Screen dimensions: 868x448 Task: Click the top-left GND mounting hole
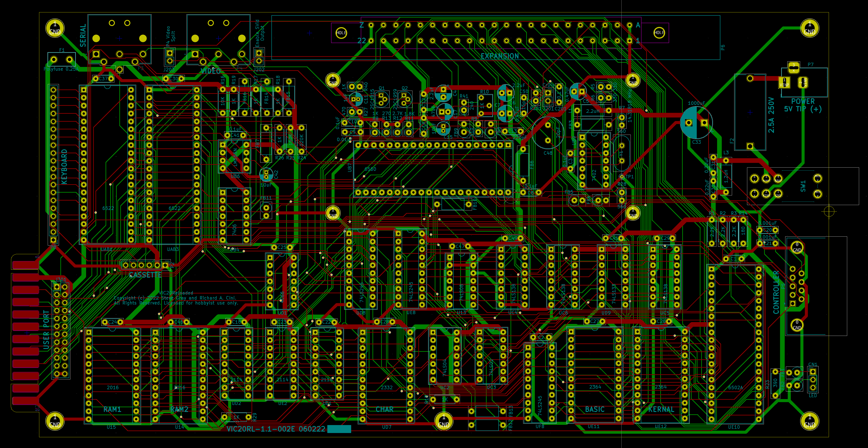pos(55,28)
